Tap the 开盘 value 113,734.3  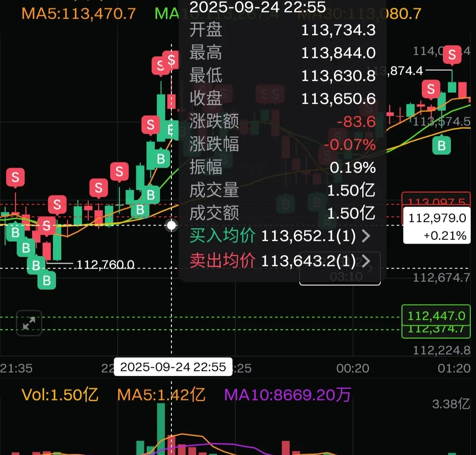pyautogui.click(x=338, y=30)
